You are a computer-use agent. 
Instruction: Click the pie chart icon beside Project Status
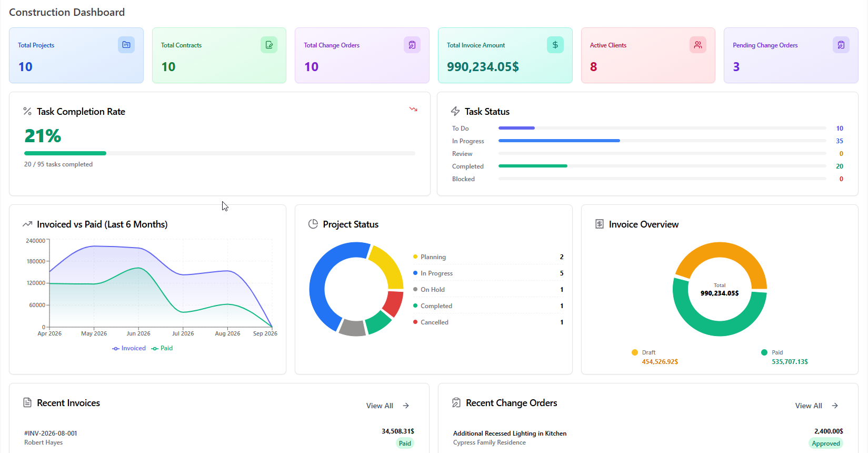(313, 224)
